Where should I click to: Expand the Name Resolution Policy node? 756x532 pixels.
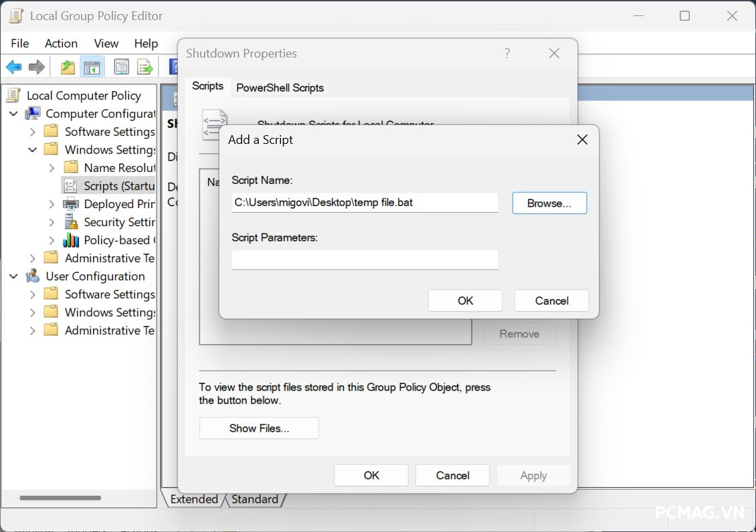point(52,168)
